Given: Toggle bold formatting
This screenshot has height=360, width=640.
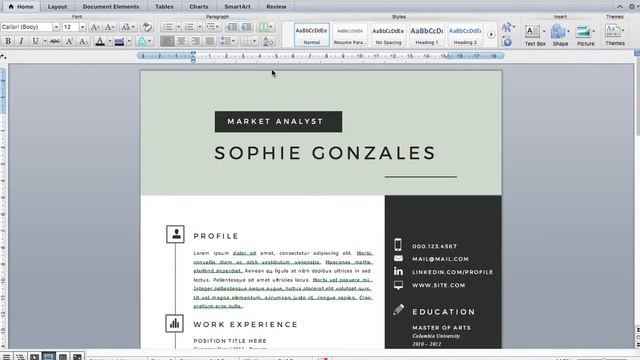Looking at the screenshot, I should click(x=8, y=41).
